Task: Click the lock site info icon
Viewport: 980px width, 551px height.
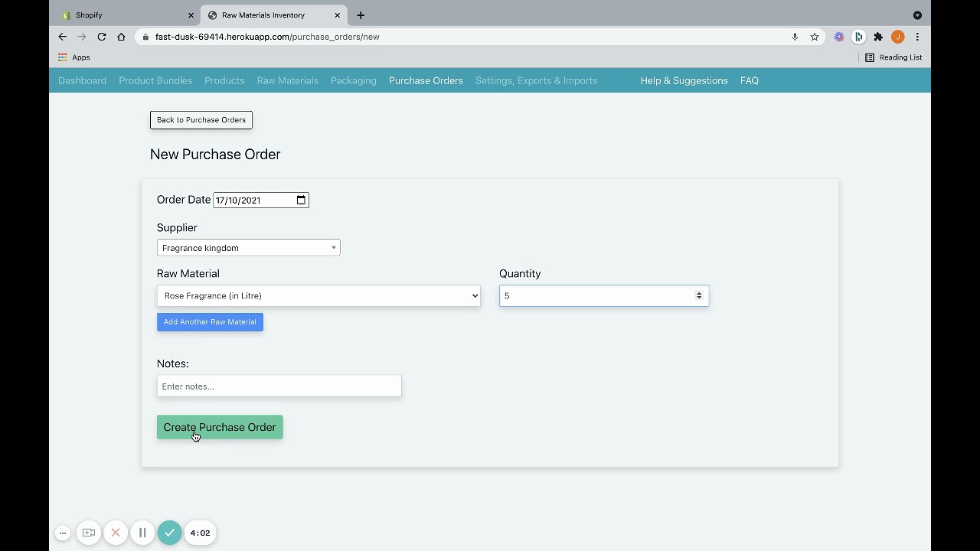Action: coord(145,37)
